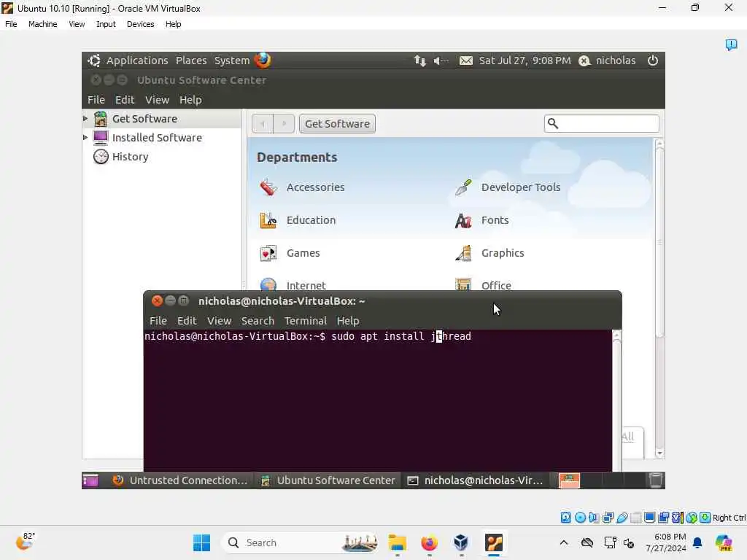Open the terminal's Search menu

258,321
